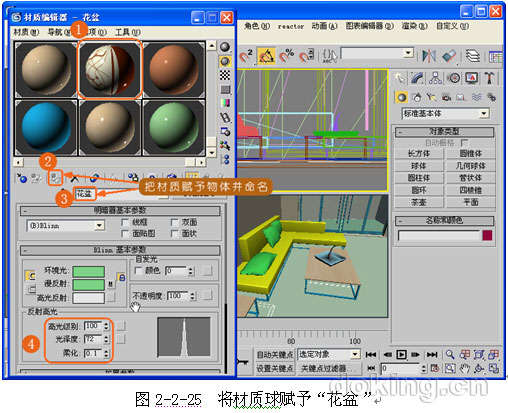Enable the 面状 faceted checkbox
Image resolution: width=508 pixels, height=413 pixels.
tap(174, 234)
